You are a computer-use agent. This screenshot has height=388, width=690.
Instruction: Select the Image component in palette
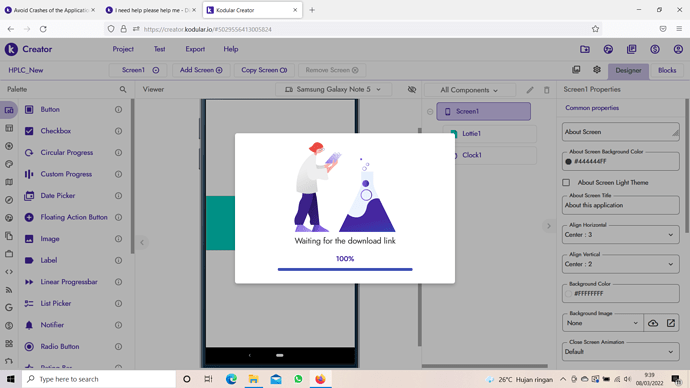click(x=50, y=239)
